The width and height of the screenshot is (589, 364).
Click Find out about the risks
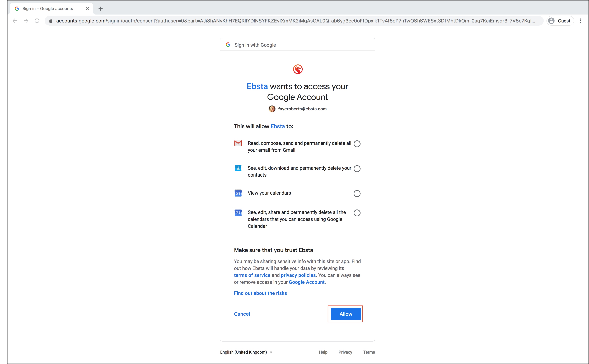point(260,293)
